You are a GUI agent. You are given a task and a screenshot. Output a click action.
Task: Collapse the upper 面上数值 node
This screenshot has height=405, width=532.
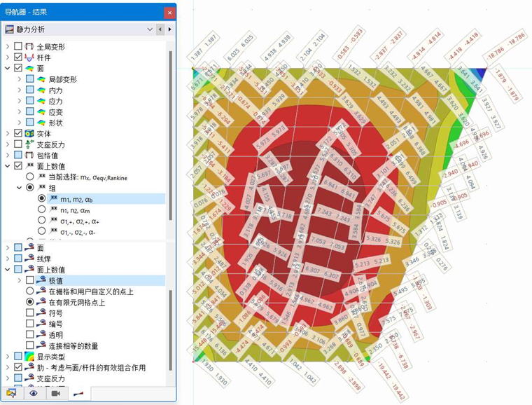[x=8, y=166]
